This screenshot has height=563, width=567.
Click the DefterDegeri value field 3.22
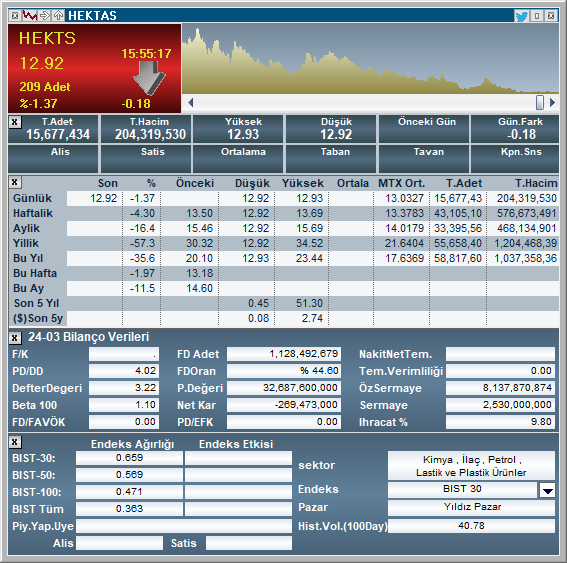[x=124, y=388]
